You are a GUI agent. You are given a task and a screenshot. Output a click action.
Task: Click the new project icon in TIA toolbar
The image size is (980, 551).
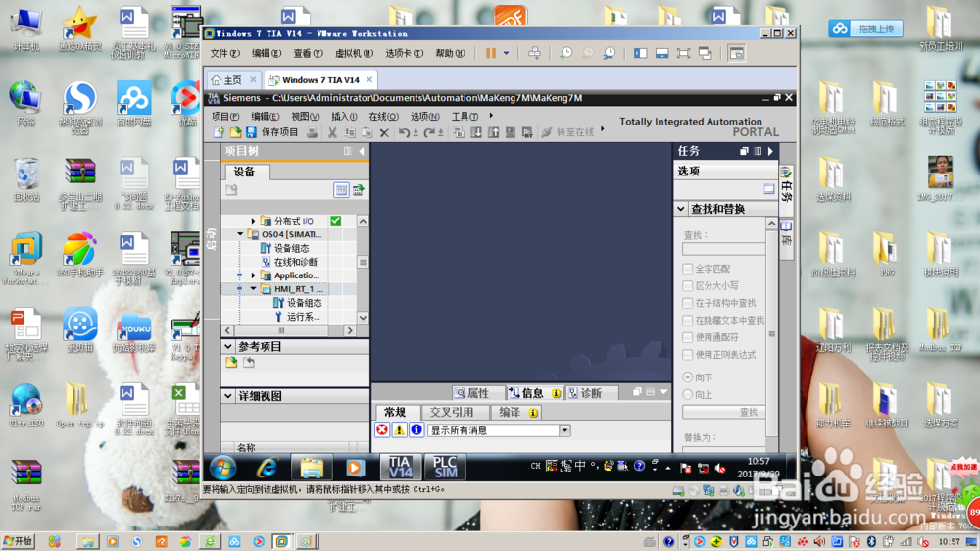click(220, 132)
